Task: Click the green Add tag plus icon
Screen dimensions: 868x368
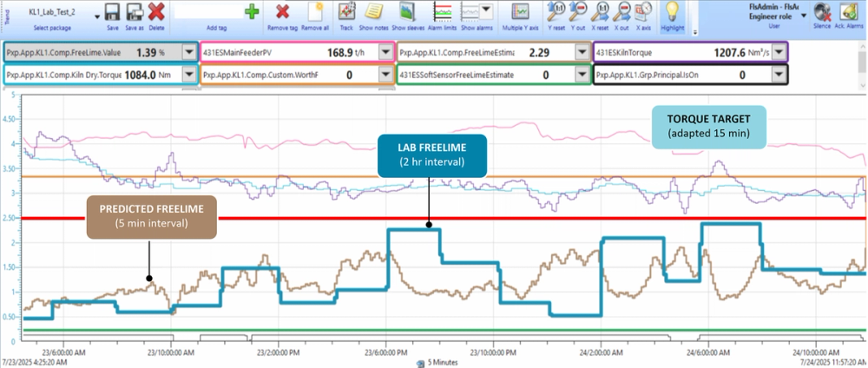Action: (x=252, y=11)
